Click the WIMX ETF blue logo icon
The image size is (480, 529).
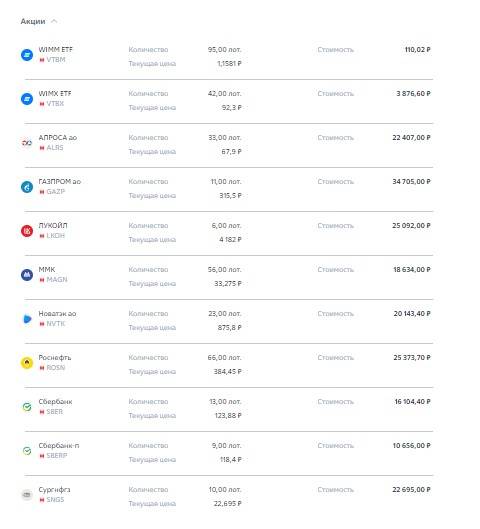click(27, 99)
